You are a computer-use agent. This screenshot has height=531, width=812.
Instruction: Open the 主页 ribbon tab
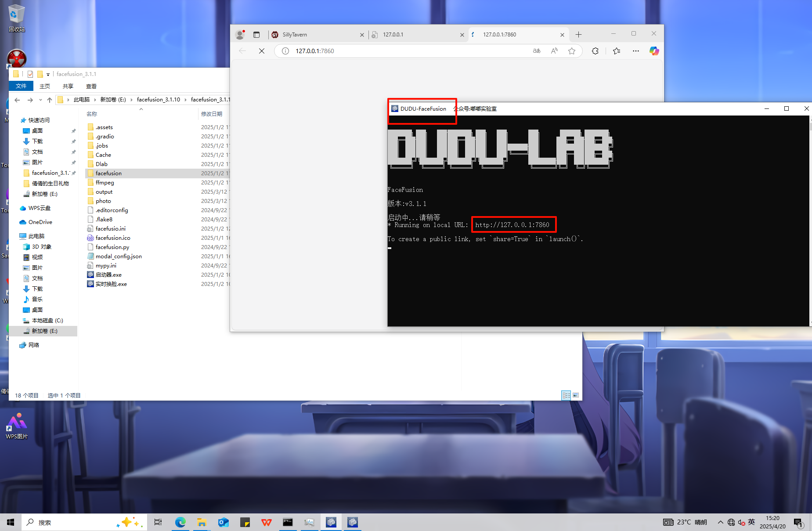click(x=45, y=86)
